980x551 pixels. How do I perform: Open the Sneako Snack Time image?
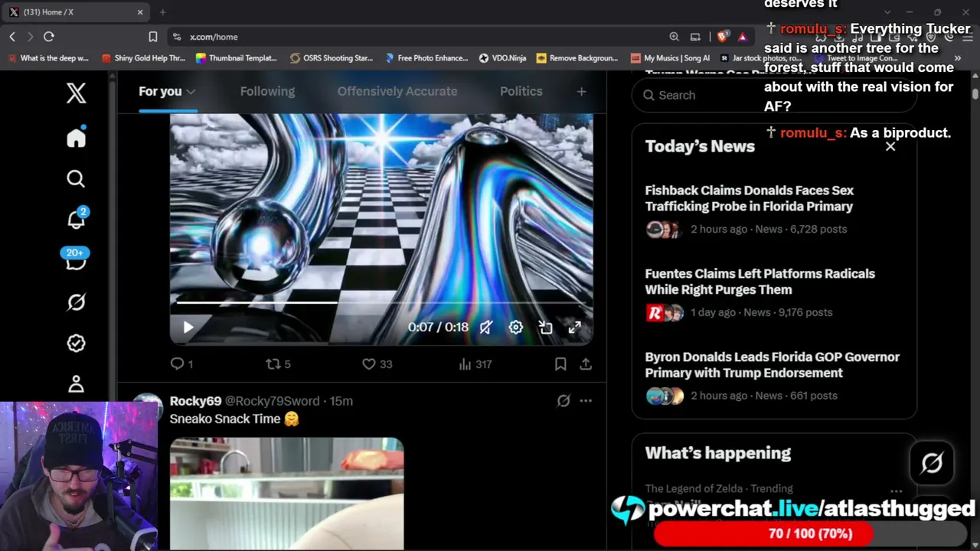pyautogui.click(x=286, y=494)
